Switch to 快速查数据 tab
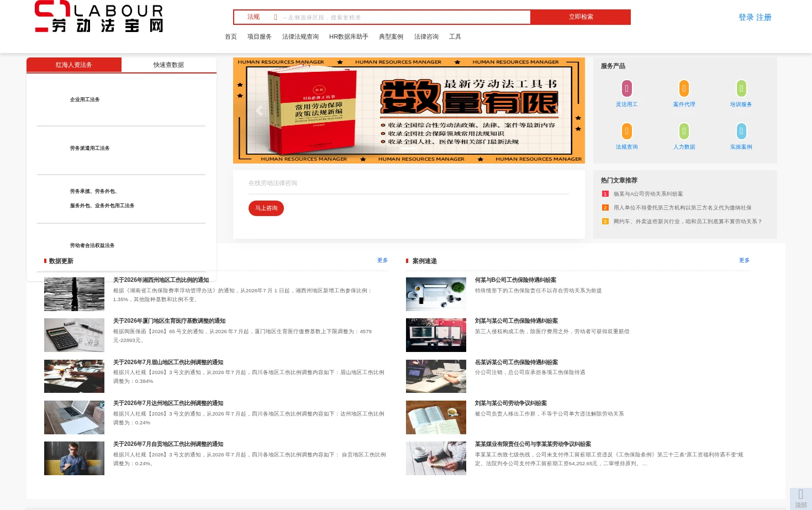The image size is (812, 510). (x=169, y=65)
